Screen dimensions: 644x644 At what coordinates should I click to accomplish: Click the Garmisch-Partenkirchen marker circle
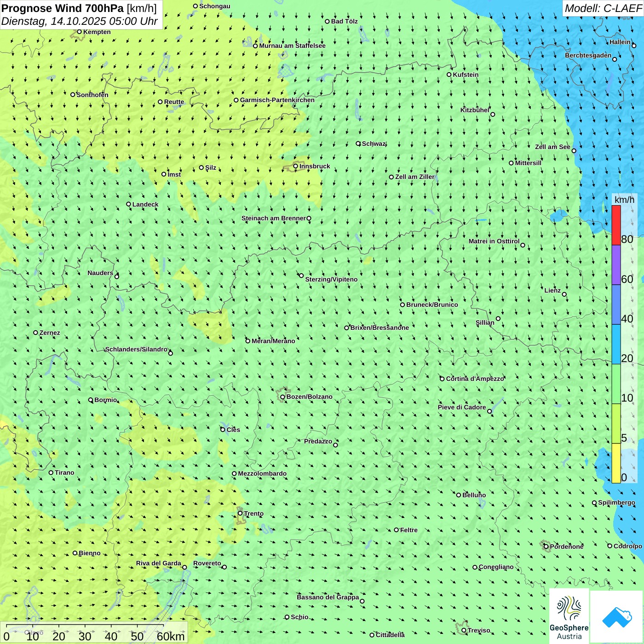coord(236,100)
